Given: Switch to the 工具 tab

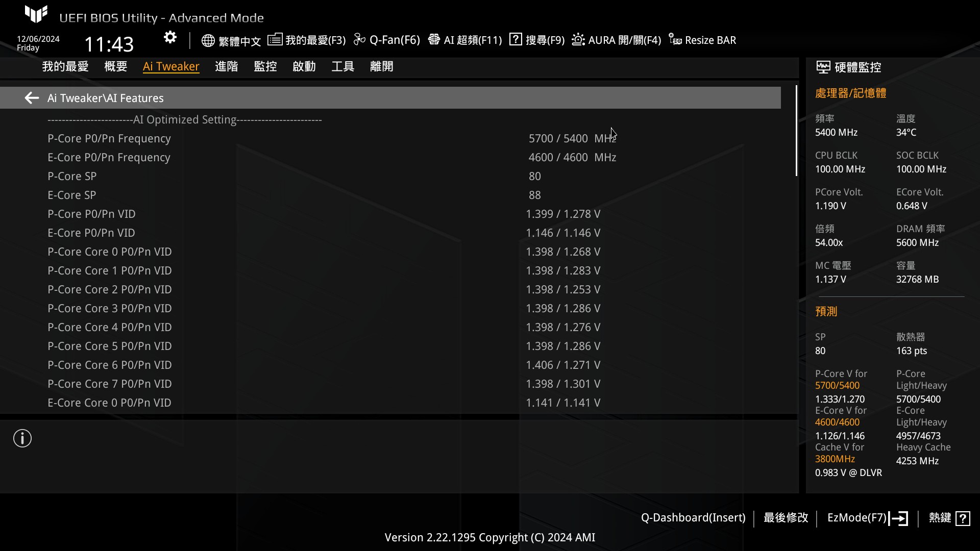Looking at the screenshot, I should (343, 66).
